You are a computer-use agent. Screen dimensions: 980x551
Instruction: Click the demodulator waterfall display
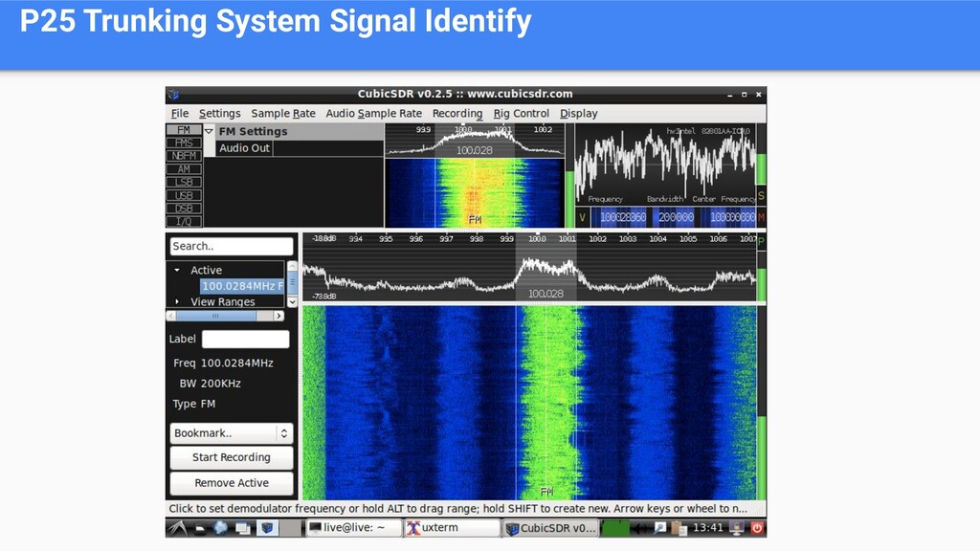tap(475, 192)
